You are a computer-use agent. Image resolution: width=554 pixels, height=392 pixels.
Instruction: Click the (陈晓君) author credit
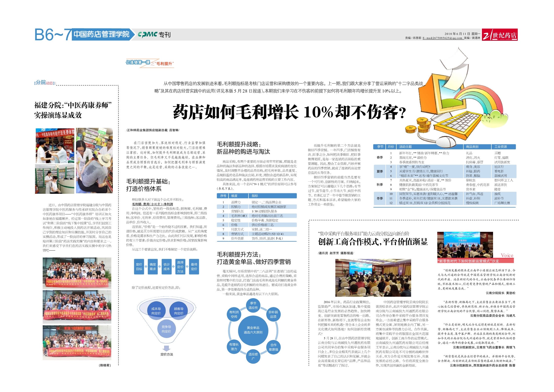[105, 365]
